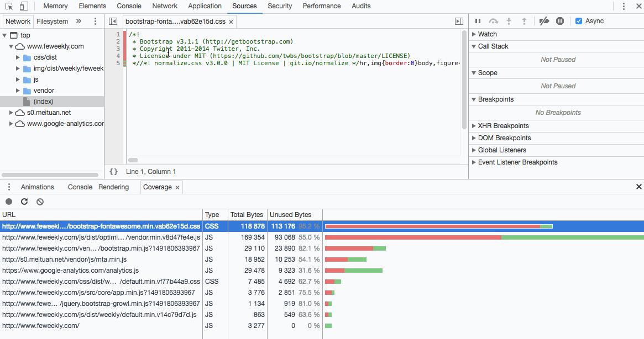Screen dimensions: 644x339
Task: Click the Deactivate breakpoints icon
Action: (544, 20)
